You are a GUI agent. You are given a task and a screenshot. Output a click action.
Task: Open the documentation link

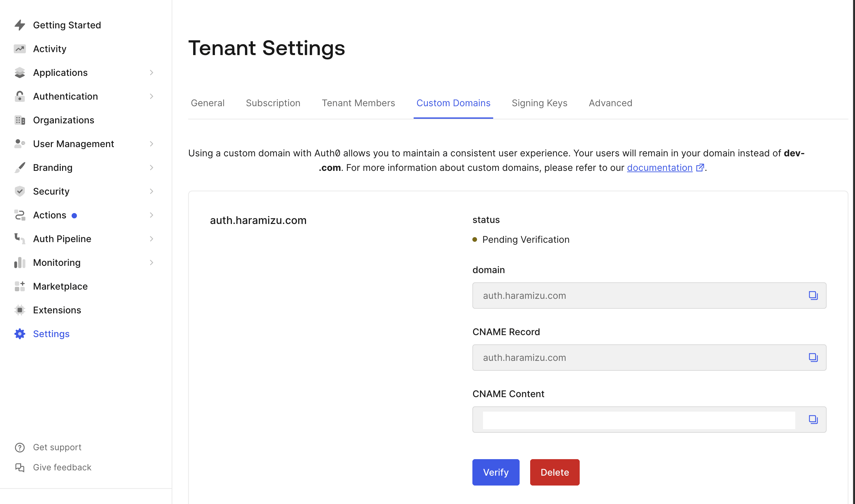point(660,168)
